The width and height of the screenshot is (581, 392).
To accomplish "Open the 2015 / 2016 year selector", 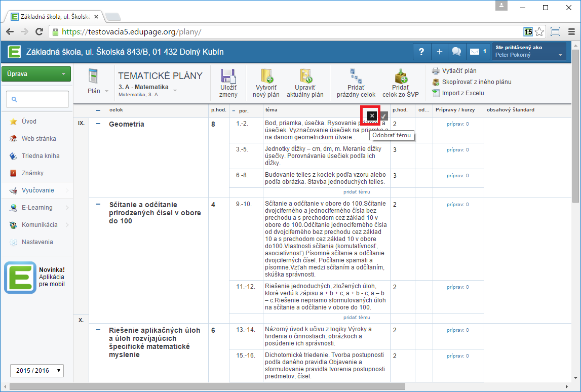I will tap(36, 370).
